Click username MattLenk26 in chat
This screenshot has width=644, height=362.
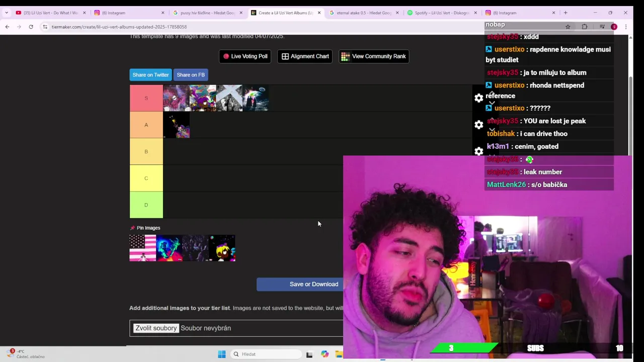(x=506, y=185)
